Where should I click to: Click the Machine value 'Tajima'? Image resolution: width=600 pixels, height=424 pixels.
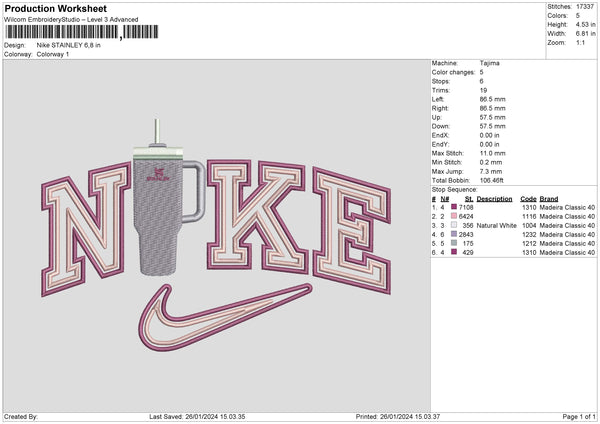point(489,63)
